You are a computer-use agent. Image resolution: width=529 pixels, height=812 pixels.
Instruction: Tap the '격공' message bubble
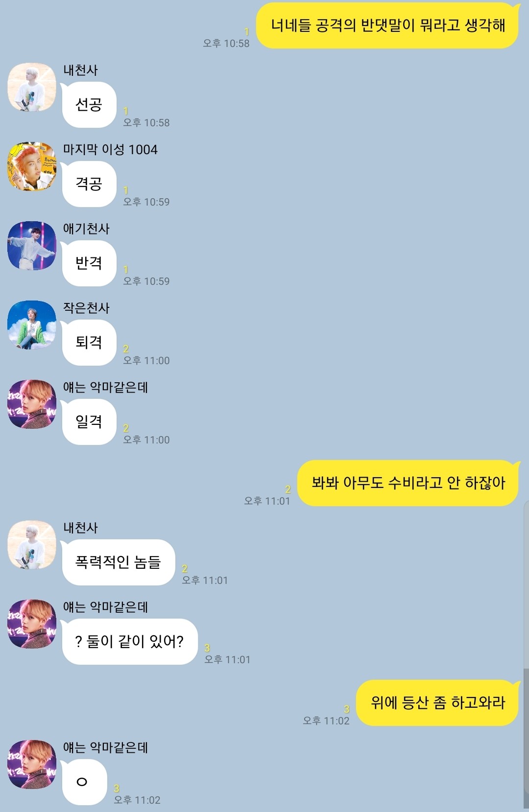tap(89, 184)
